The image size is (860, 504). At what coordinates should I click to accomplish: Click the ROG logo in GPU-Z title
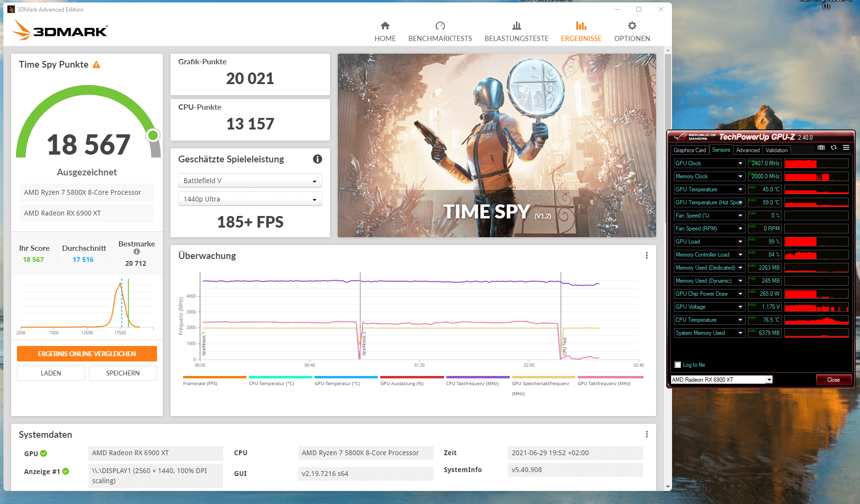pos(695,137)
